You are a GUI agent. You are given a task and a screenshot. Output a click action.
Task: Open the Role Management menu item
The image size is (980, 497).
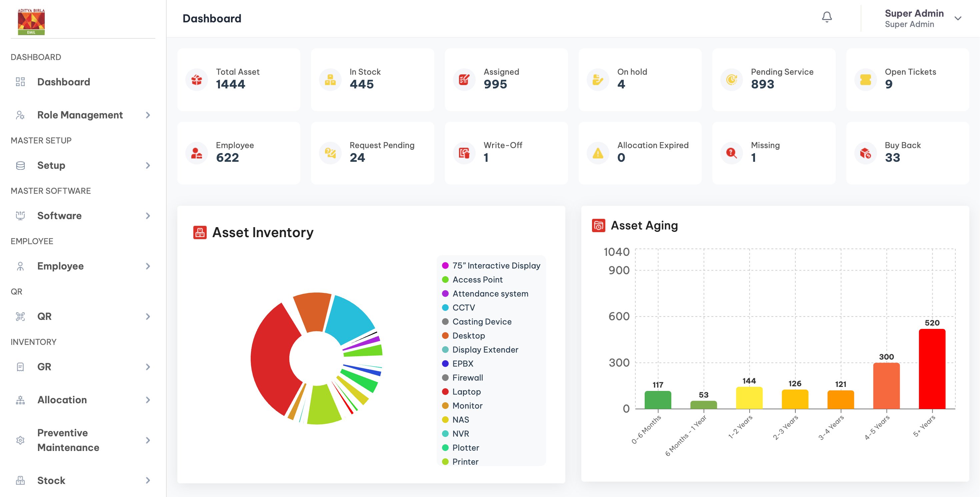pos(83,115)
